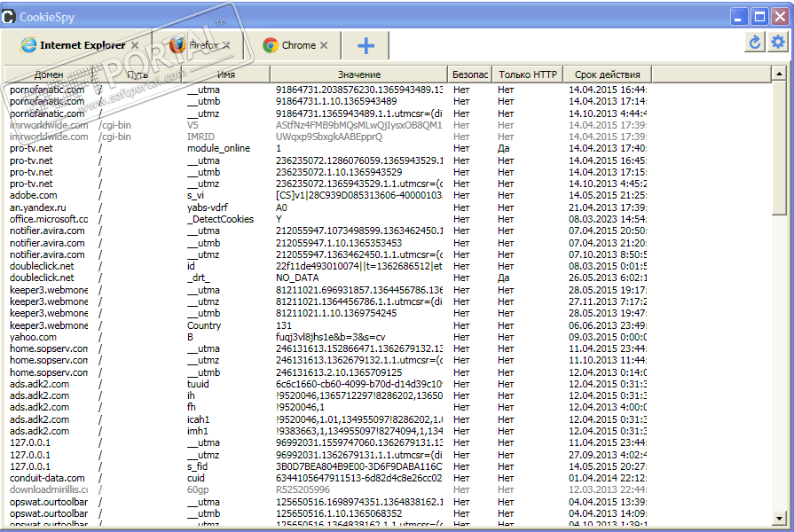Click the IMRID cookie name
794x532 pixels.
click(200, 137)
